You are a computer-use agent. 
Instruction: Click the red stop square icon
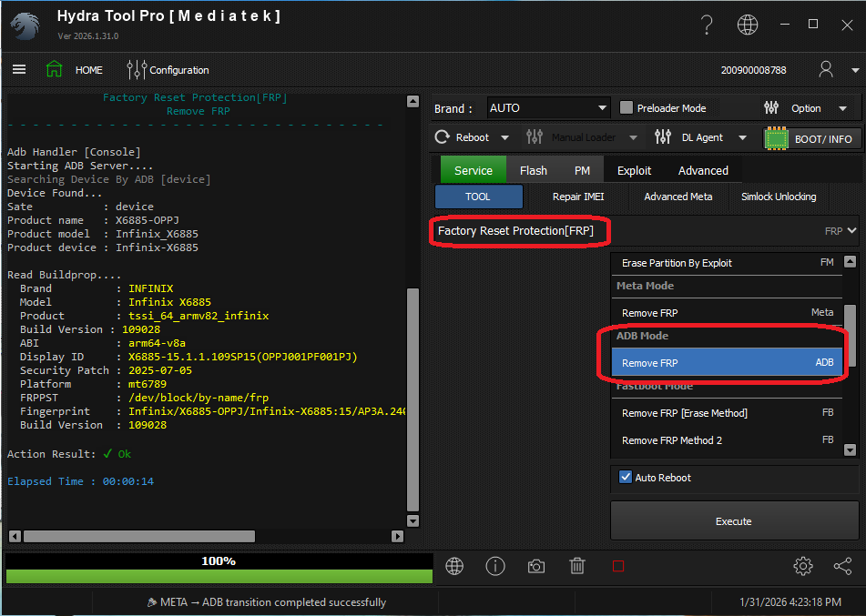point(618,566)
